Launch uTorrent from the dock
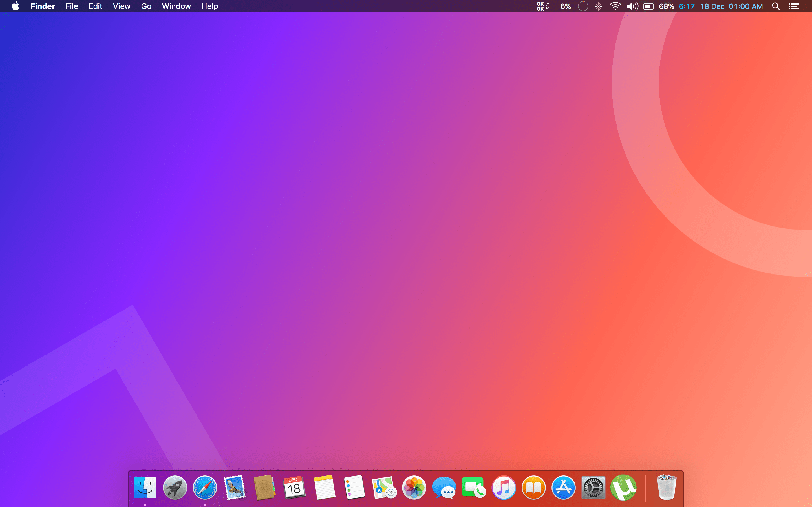The height and width of the screenshot is (507, 812). click(623, 488)
